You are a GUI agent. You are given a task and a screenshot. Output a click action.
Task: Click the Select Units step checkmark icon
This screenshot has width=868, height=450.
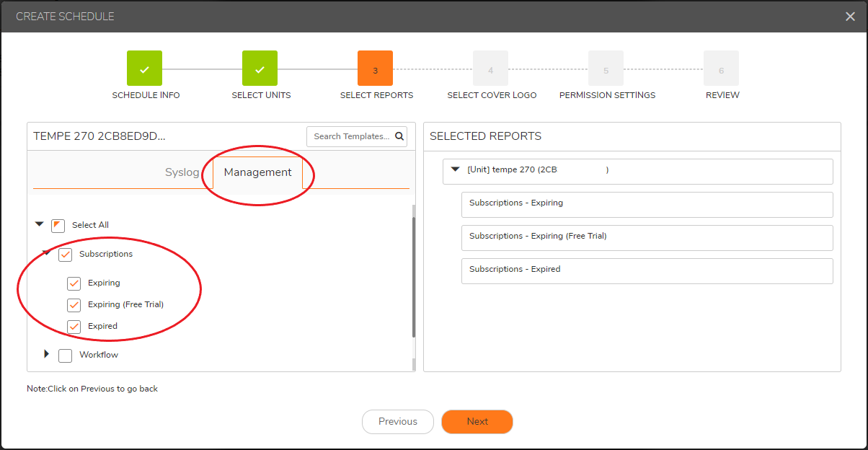pyautogui.click(x=260, y=69)
